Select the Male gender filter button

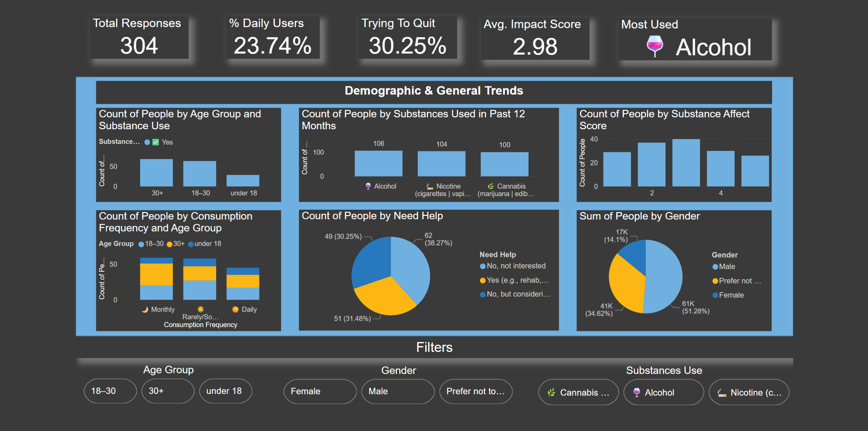click(398, 391)
